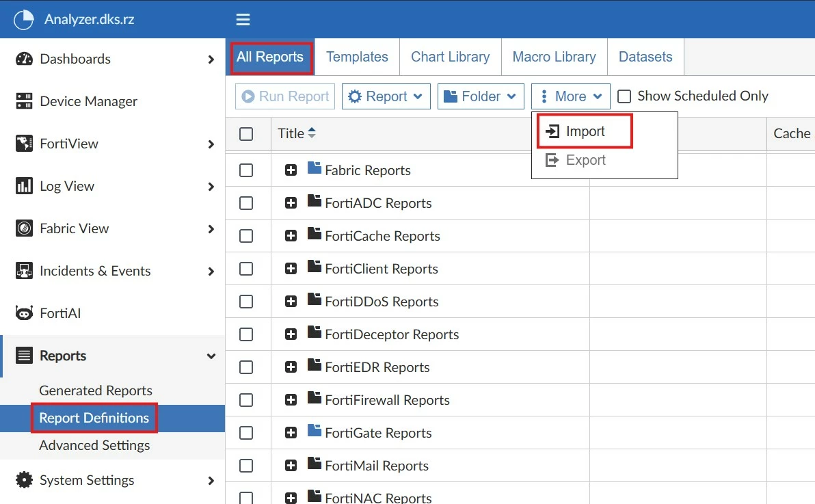Switch to the All Reports tab
Viewport: 815px width, 504px height.
coord(270,57)
